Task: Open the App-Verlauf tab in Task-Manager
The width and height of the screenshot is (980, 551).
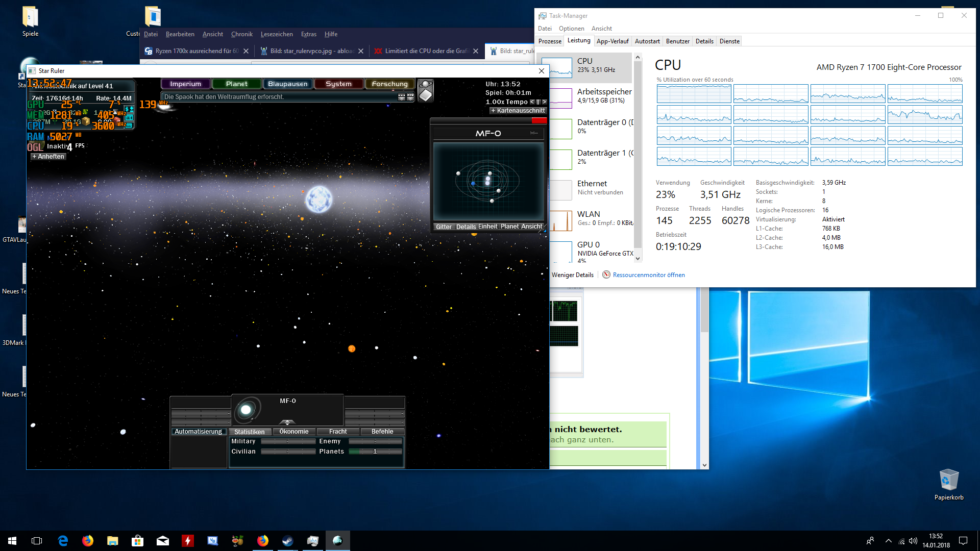Action: [612, 41]
